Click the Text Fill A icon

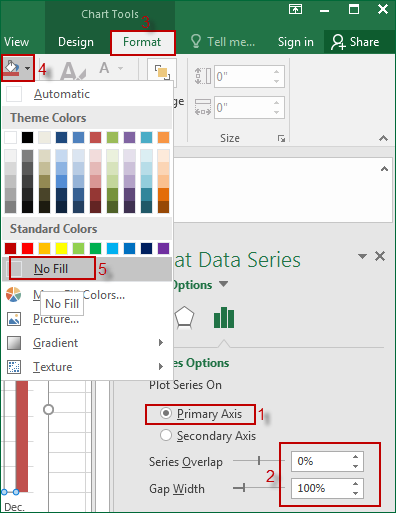[x=104, y=68]
